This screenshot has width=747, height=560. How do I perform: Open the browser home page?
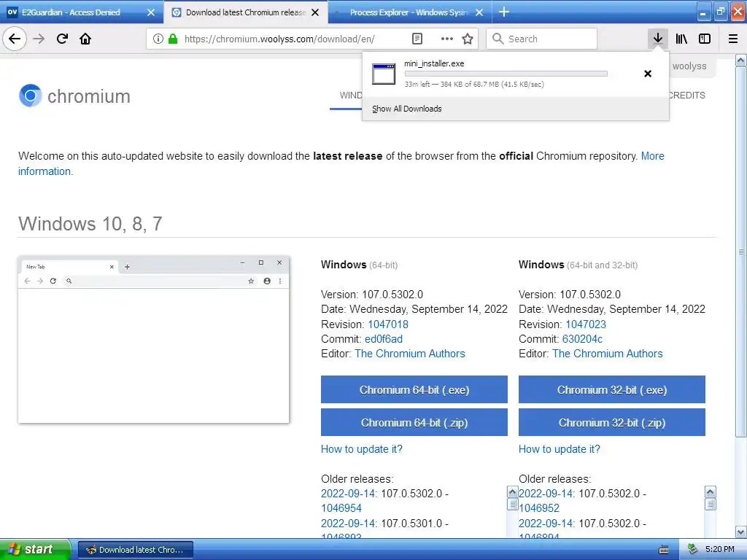(85, 39)
